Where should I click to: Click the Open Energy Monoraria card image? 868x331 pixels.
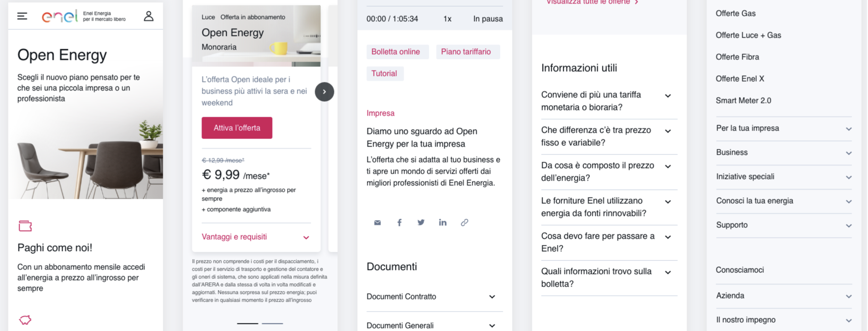tap(256, 36)
